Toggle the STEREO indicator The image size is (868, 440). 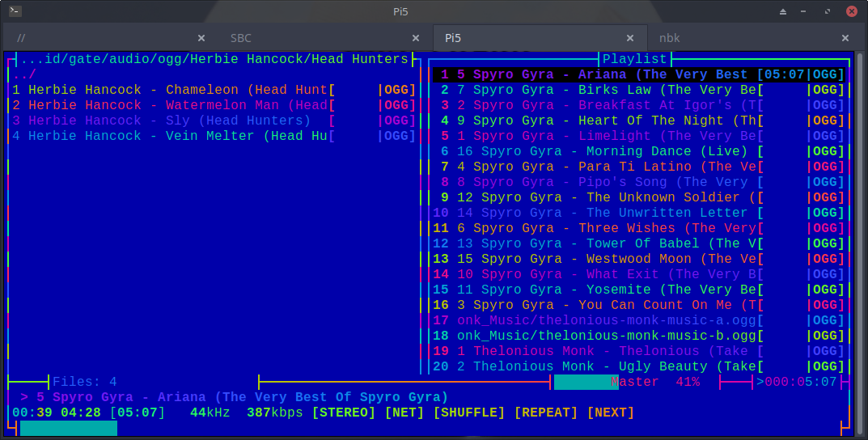[x=343, y=412]
